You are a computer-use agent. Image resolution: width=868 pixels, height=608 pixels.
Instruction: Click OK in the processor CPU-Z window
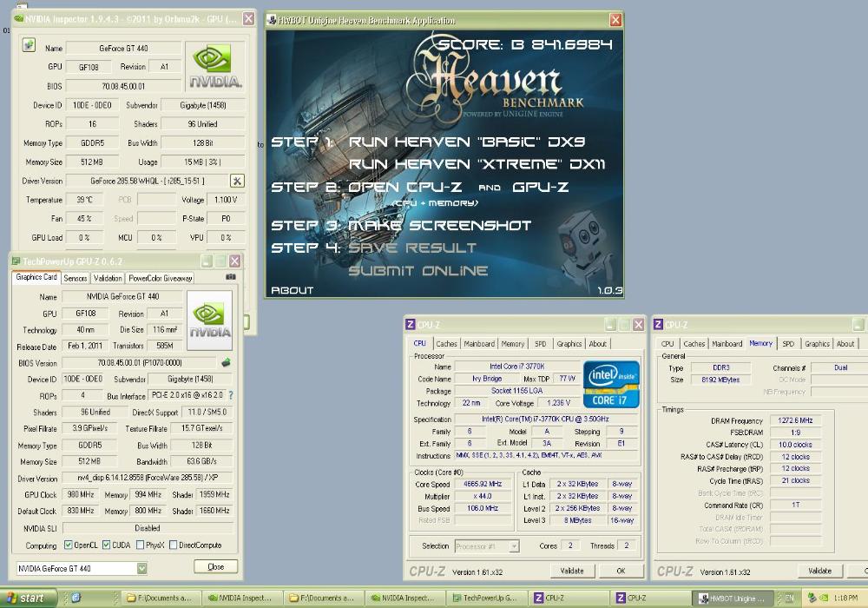[x=621, y=571]
